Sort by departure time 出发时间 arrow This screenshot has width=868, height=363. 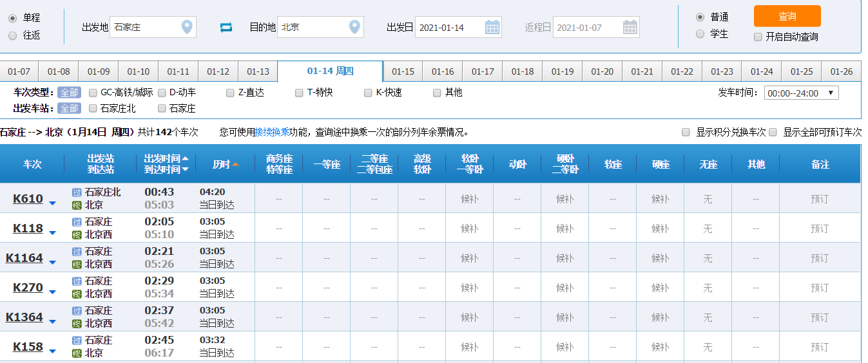point(186,158)
